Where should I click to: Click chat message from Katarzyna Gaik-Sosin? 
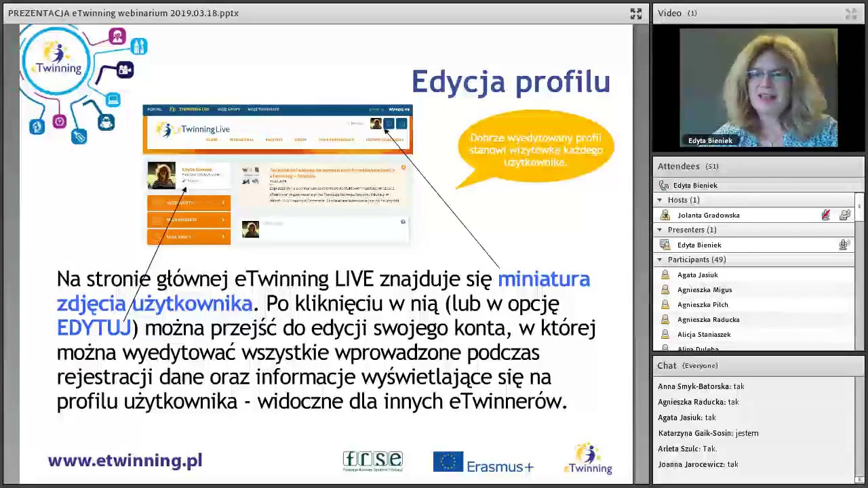point(708,433)
